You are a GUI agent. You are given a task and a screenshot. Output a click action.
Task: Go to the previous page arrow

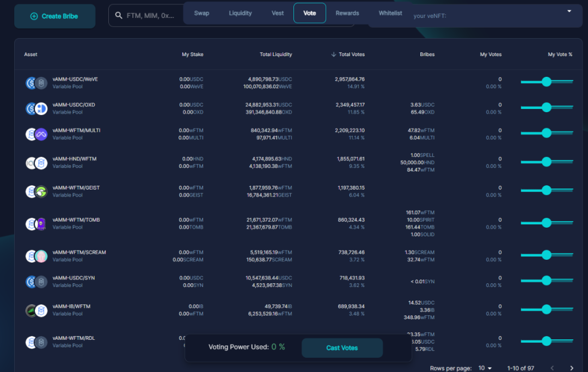[x=552, y=368]
